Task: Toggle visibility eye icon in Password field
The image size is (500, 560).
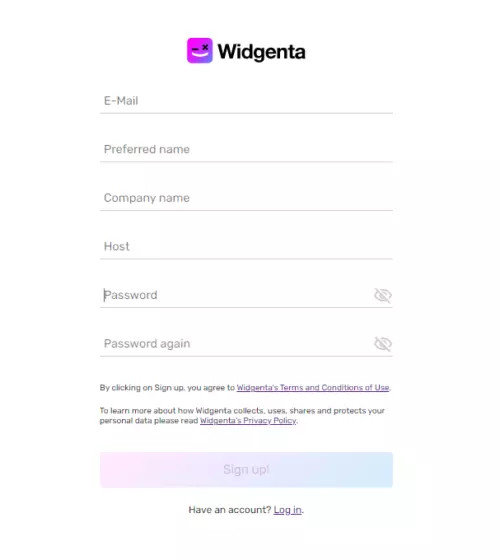Action: tap(383, 295)
